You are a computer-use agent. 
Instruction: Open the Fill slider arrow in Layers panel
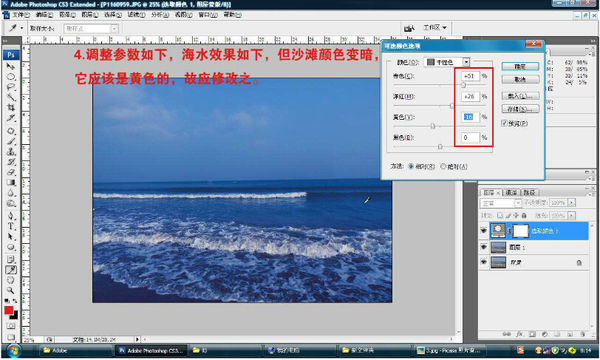click(572, 215)
